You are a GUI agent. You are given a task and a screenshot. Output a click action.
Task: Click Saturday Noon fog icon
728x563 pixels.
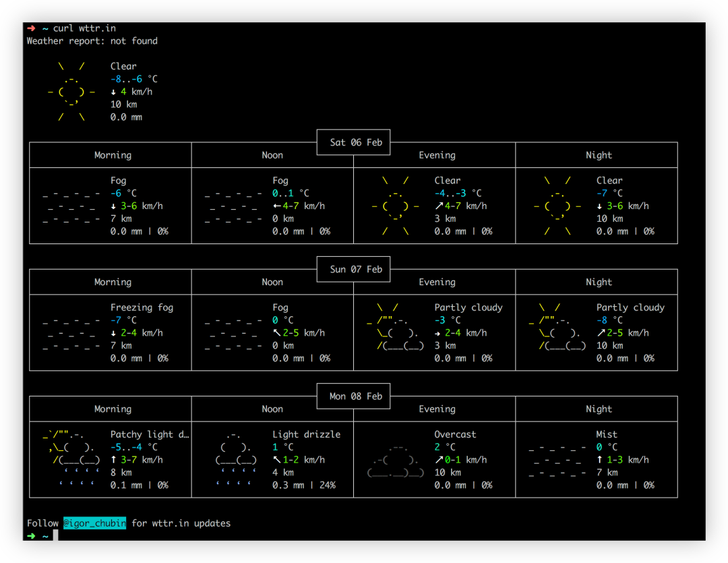233,206
